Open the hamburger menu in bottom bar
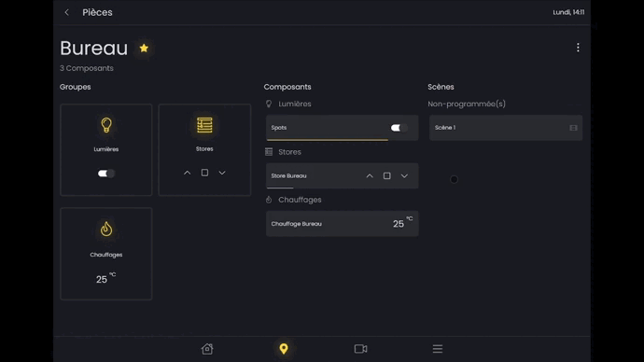Screen dimensions: 644x362 [438, 348]
